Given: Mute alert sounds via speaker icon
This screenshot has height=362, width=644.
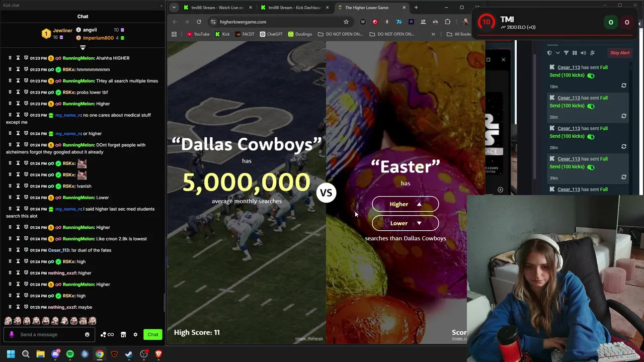Looking at the screenshot, I should [x=583, y=53].
